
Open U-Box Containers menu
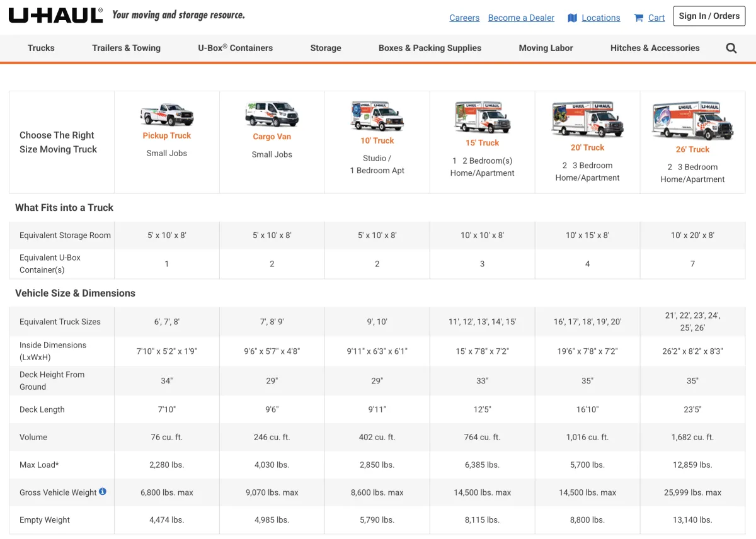[236, 48]
